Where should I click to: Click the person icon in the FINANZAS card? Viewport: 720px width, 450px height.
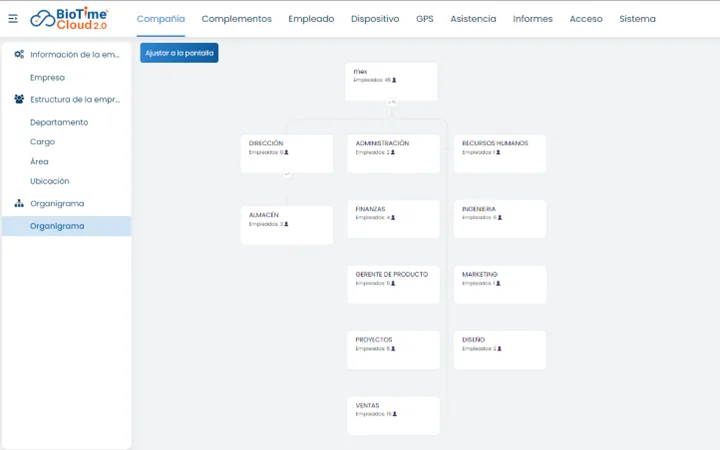coord(393,218)
